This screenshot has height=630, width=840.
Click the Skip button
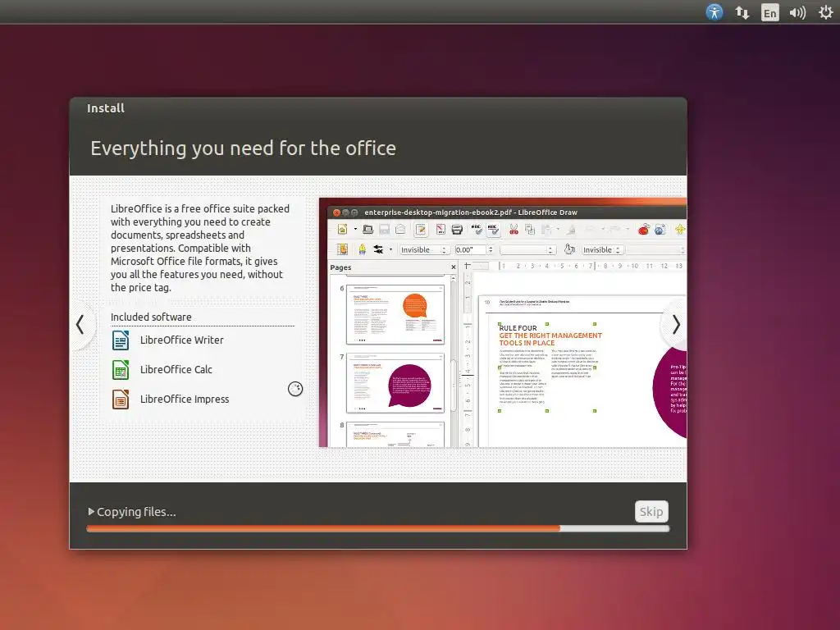[651, 512]
